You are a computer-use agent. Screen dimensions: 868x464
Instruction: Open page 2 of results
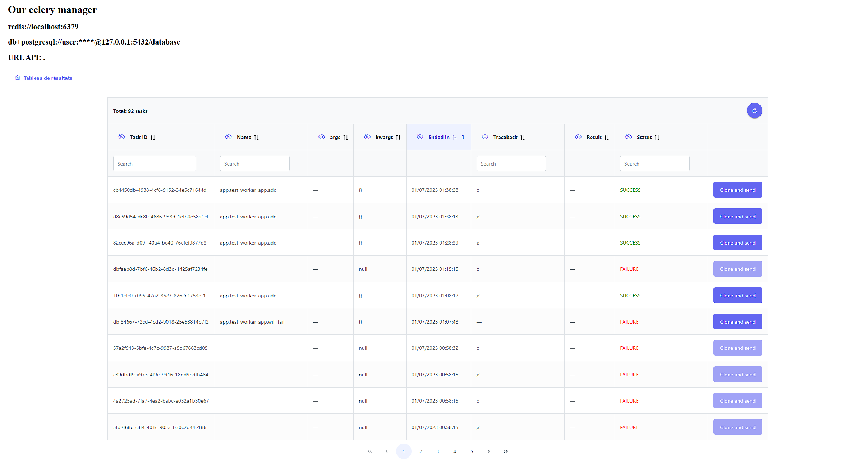pos(421,451)
